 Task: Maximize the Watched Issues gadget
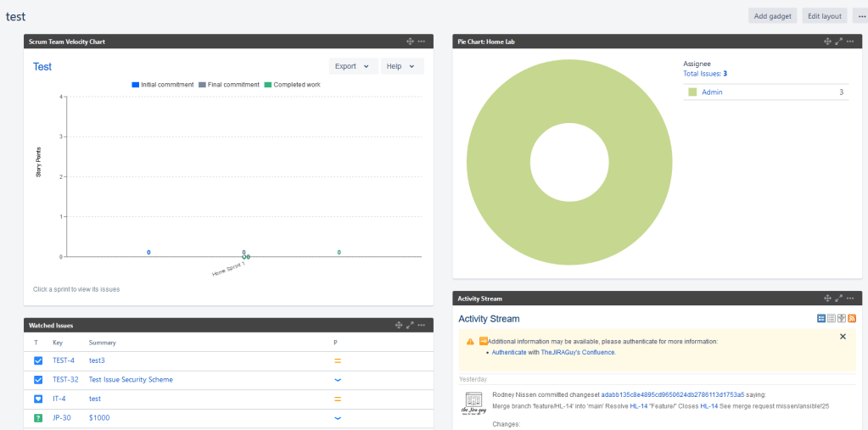pos(410,325)
